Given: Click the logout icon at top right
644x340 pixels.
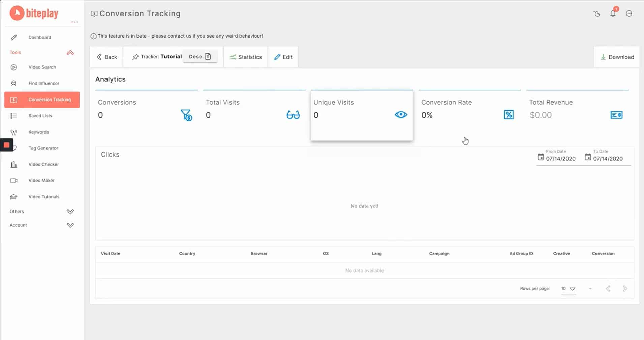Looking at the screenshot, I should pyautogui.click(x=629, y=13).
